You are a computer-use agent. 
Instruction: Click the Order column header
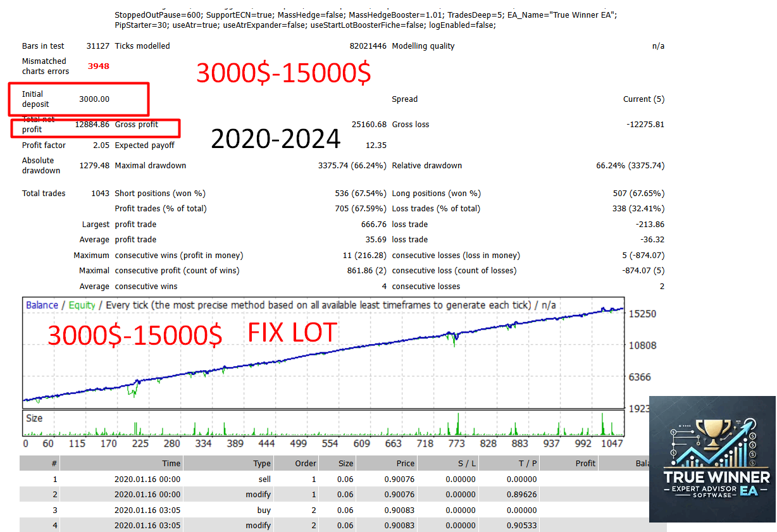coord(306,464)
